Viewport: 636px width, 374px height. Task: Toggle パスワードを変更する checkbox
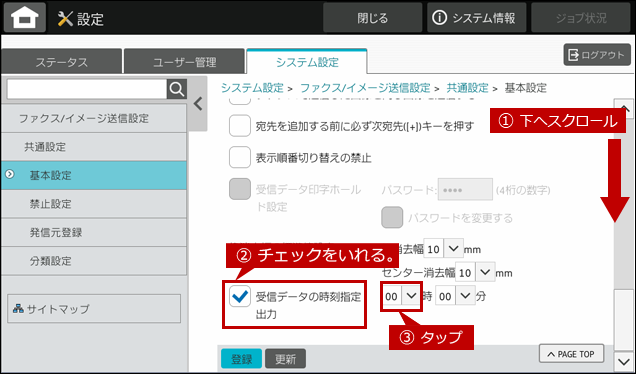tap(392, 217)
